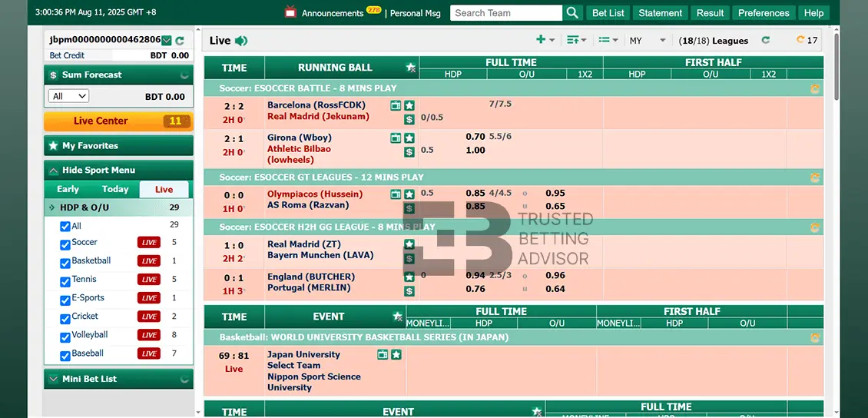Expand the Mini Bet List panel

(118, 379)
